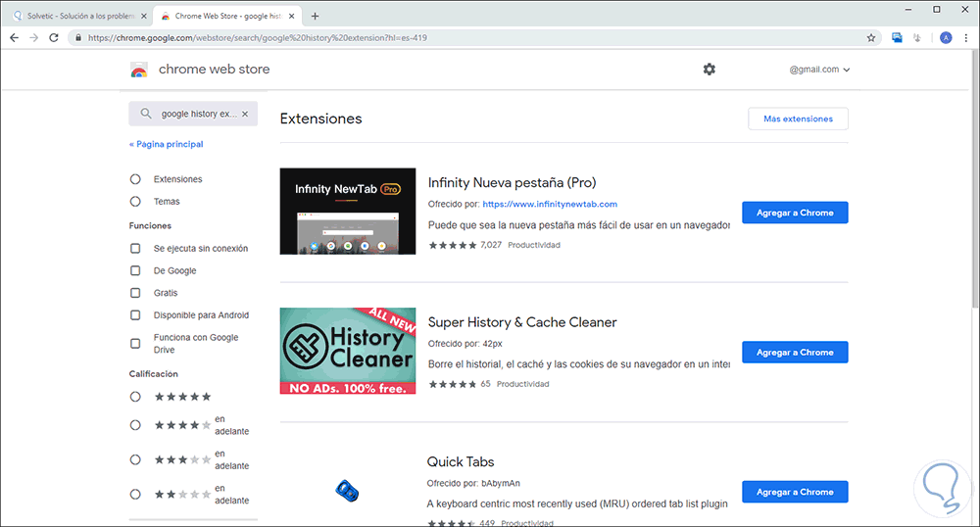Image resolution: width=980 pixels, height=527 pixels.
Task: Check Disponible para Android
Action: tap(135, 315)
